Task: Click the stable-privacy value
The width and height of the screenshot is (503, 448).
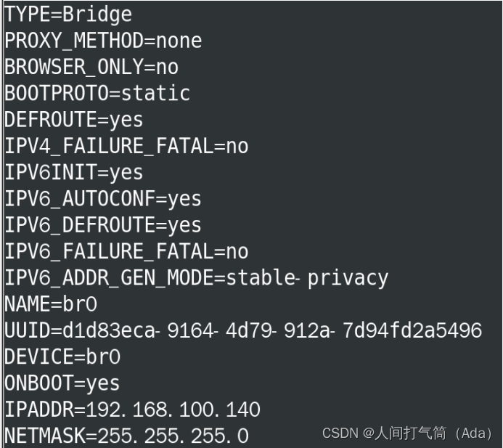Action: point(307,278)
